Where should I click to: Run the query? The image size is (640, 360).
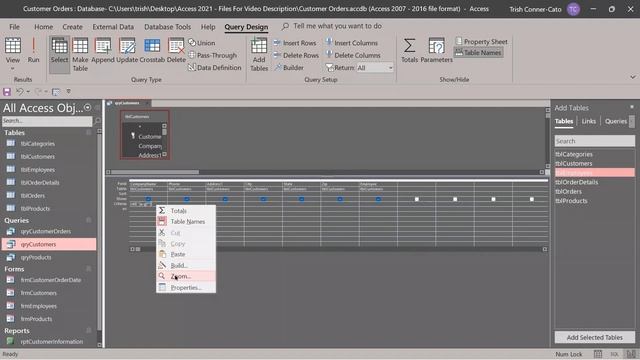coord(33,51)
